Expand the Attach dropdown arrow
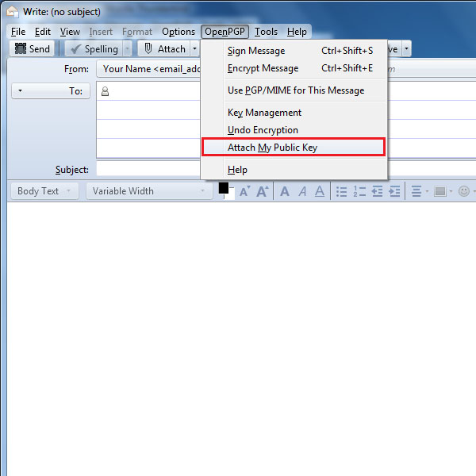The height and width of the screenshot is (476, 476). pyautogui.click(x=194, y=49)
